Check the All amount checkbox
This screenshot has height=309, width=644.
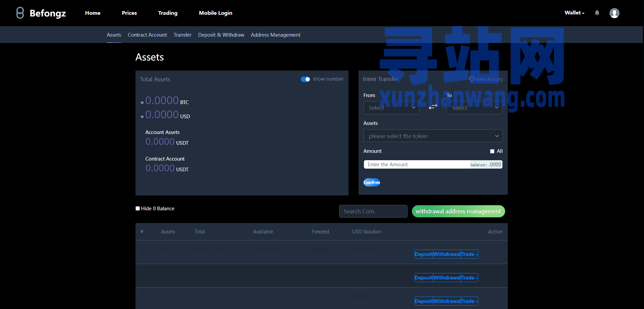coord(492,151)
